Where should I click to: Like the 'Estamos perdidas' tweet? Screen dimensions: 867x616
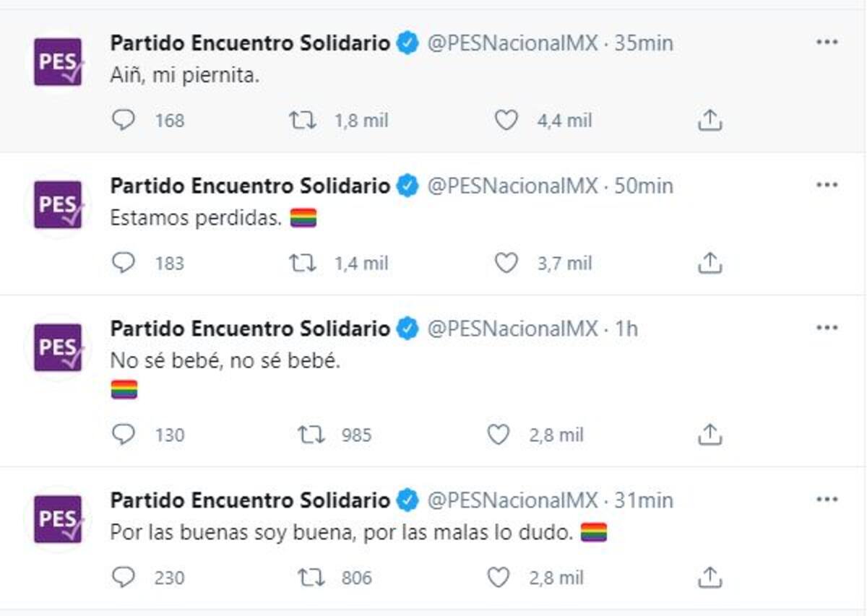tap(506, 263)
